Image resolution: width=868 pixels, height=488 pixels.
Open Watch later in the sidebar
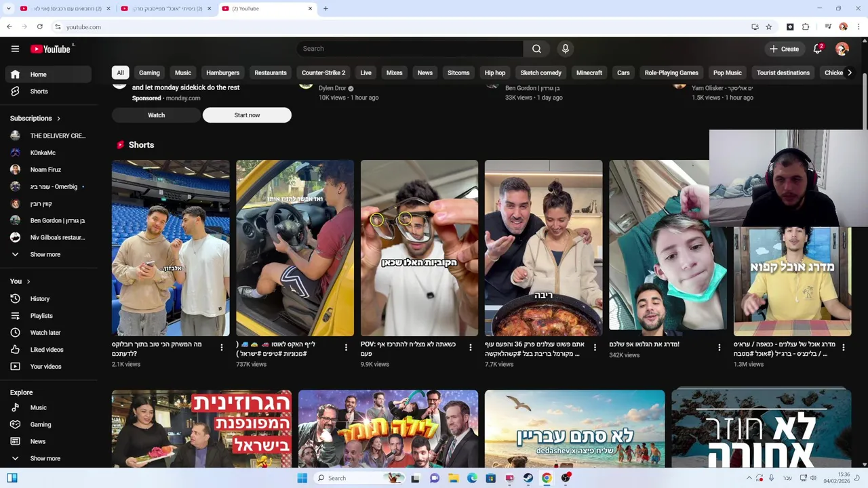pyautogui.click(x=47, y=333)
